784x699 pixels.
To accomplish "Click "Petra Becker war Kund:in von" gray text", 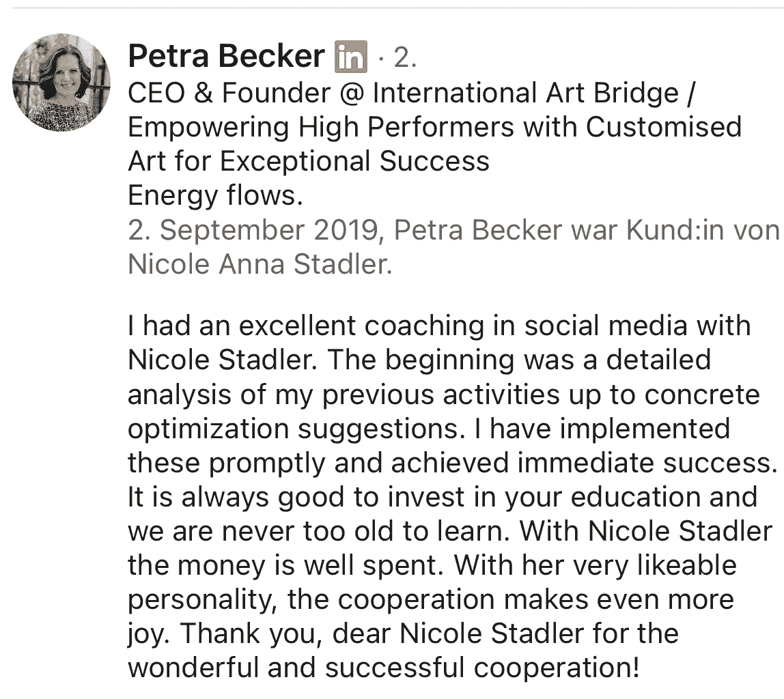I will pos(587,231).
